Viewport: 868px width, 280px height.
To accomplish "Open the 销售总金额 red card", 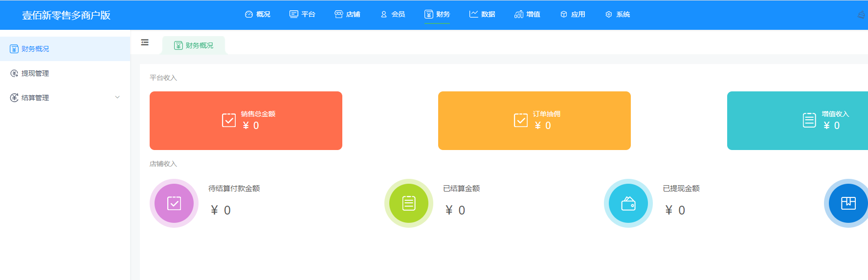I will 246,121.
